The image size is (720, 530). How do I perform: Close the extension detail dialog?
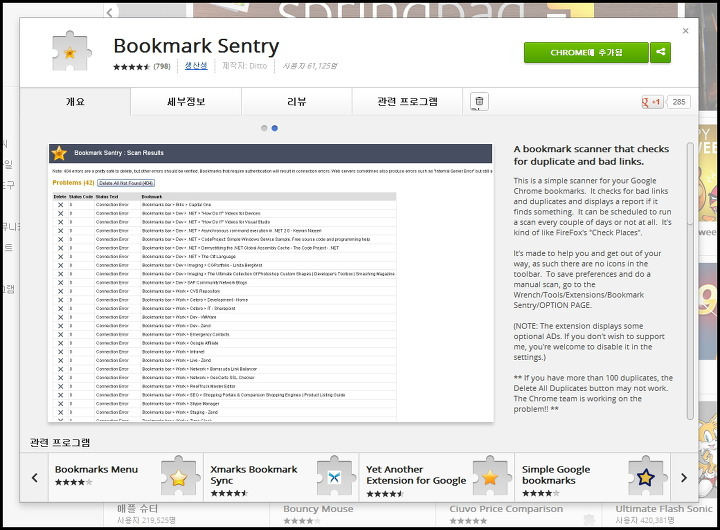pyautogui.click(x=686, y=31)
